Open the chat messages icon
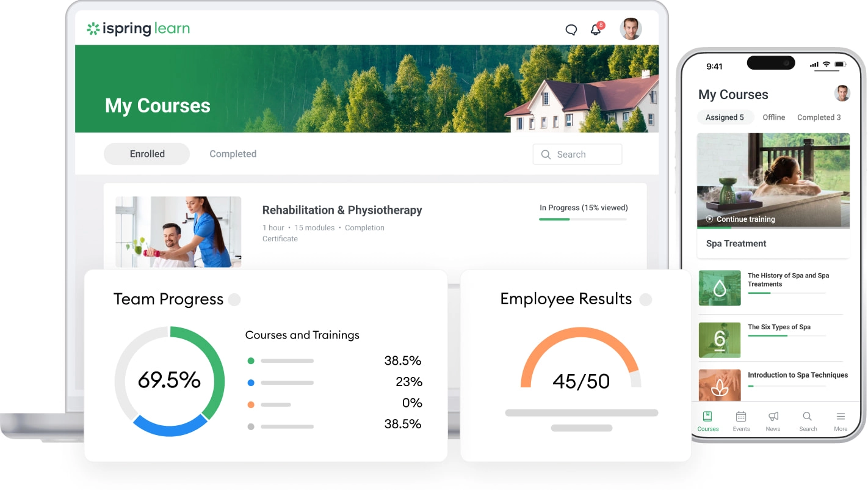 571,29
